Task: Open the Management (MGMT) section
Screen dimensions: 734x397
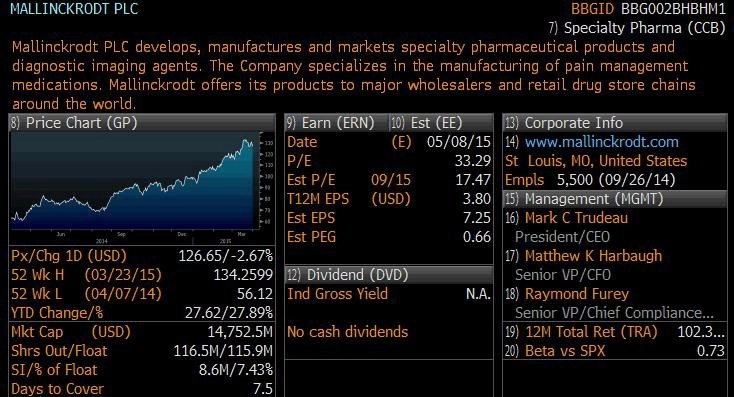Action: [x=615, y=199]
